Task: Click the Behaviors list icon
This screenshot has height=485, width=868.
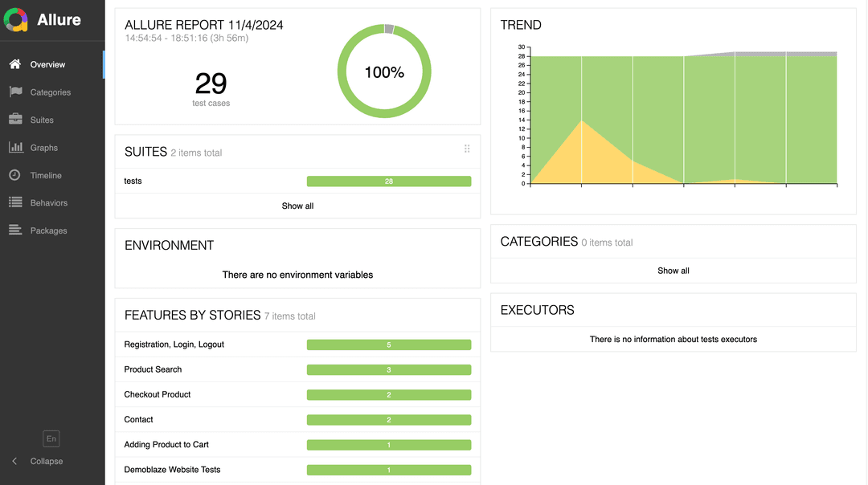Action: (15, 202)
